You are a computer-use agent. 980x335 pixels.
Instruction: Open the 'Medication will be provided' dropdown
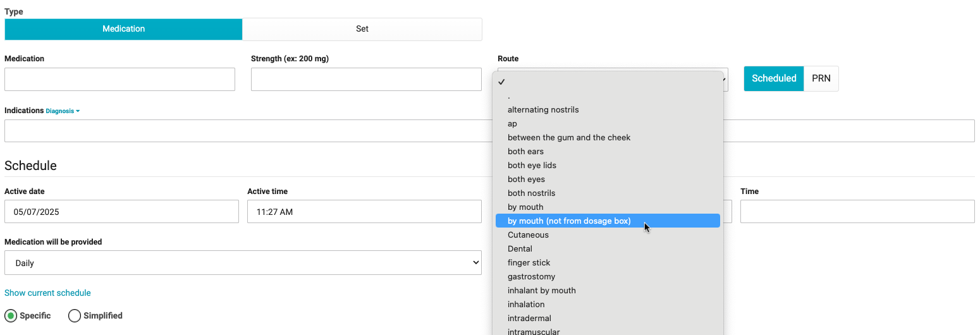[243, 263]
